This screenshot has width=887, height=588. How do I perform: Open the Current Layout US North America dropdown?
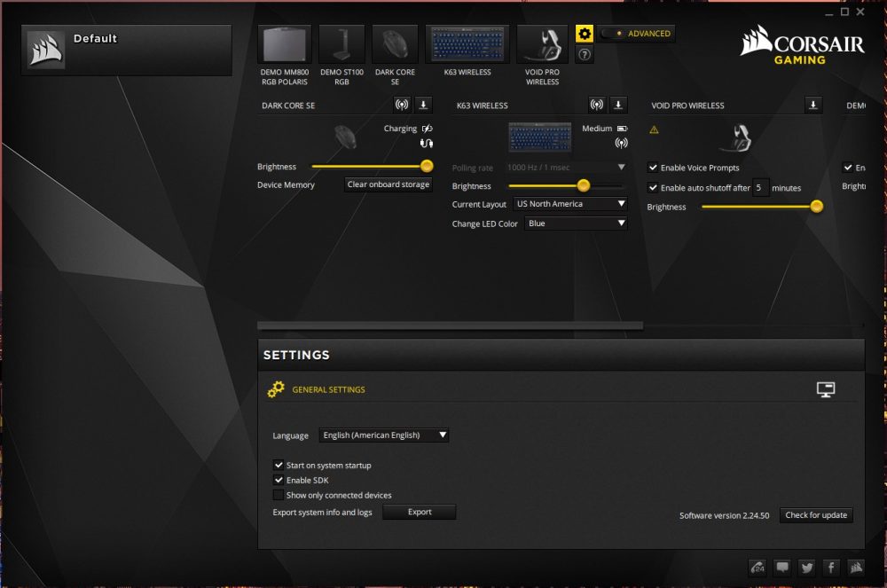pos(570,204)
